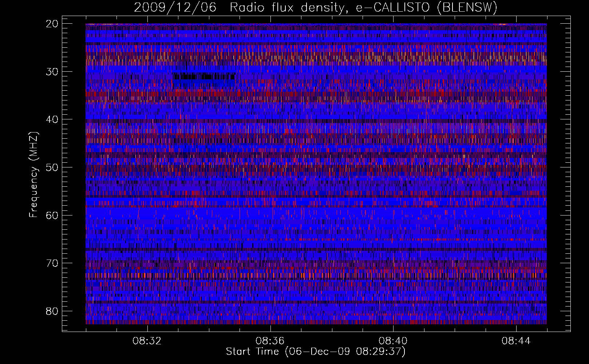The image size is (589, 364).
Task: Click the 70 frequency tick label
Action: pos(52,263)
